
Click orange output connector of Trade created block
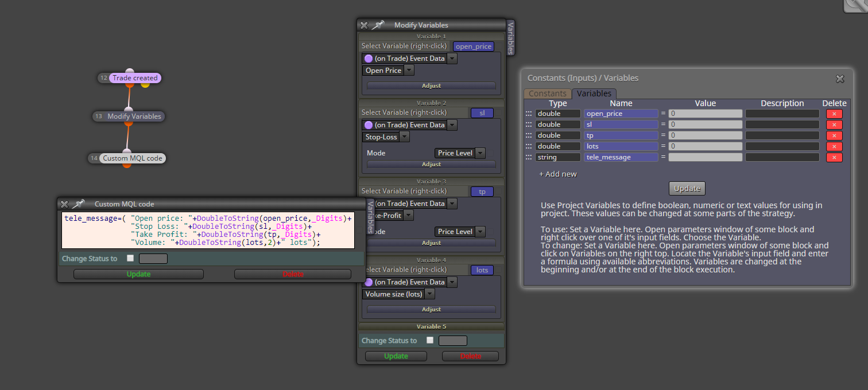(x=130, y=85)
